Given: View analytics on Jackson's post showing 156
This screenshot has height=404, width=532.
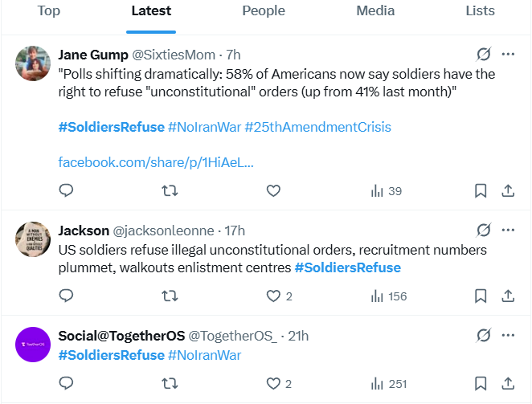Looking at the screenshot, I should [x=389, y=296].
